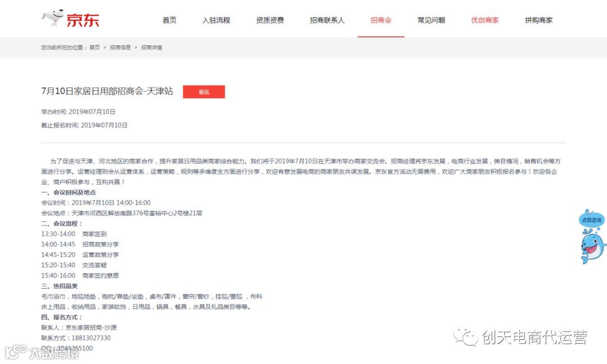Screen dimensions: 607x364
Task: Follow the 首页 breadcrumb link
Action: [x=94, y=48]
